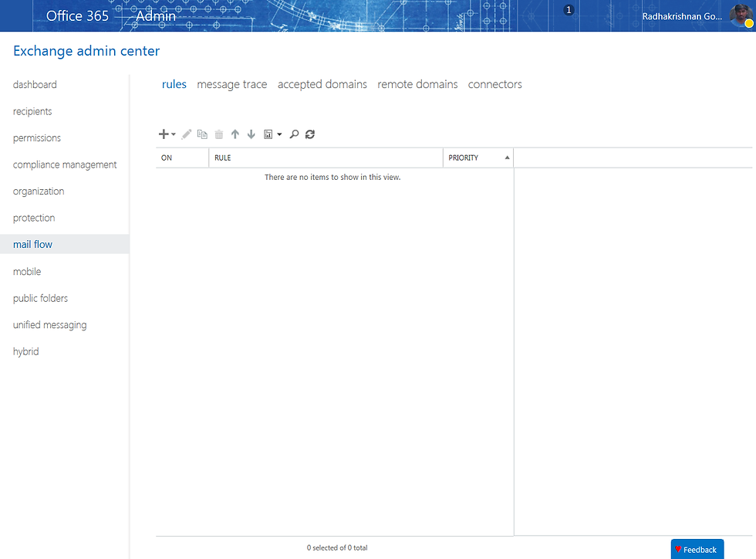Open the accepted domains tab
Viewport: 756px width, 559px height.
[x=322, y=84]
